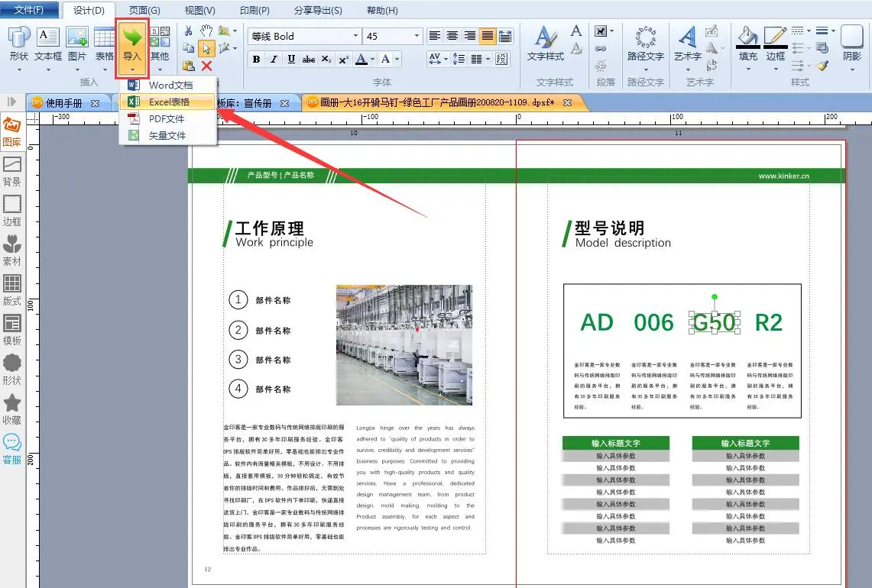
Task: Toggle bold text formatting
Action: (256, 60)
